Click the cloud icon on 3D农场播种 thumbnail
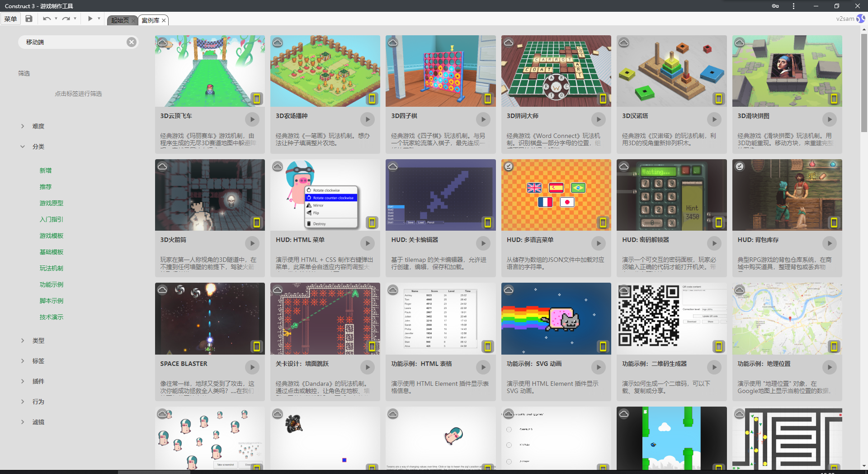Screen dimensions: 868x474 pyautogui.click(x=278, y=43)
